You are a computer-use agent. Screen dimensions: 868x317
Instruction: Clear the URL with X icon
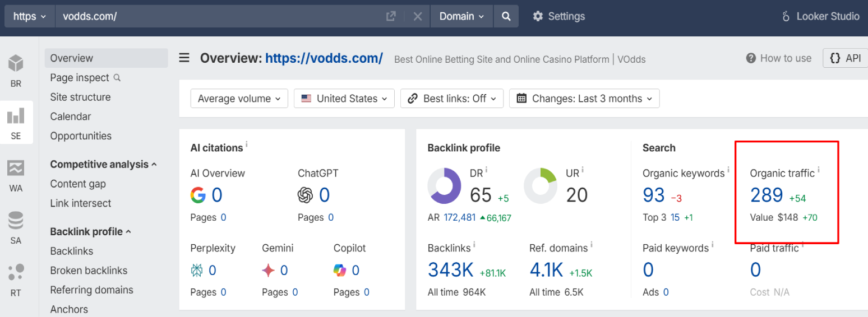click(417, 16)
